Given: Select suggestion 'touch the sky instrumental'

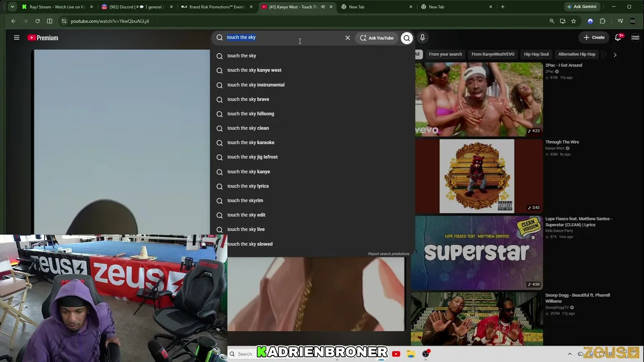Looking at the screenshot, I should (256, 85).
